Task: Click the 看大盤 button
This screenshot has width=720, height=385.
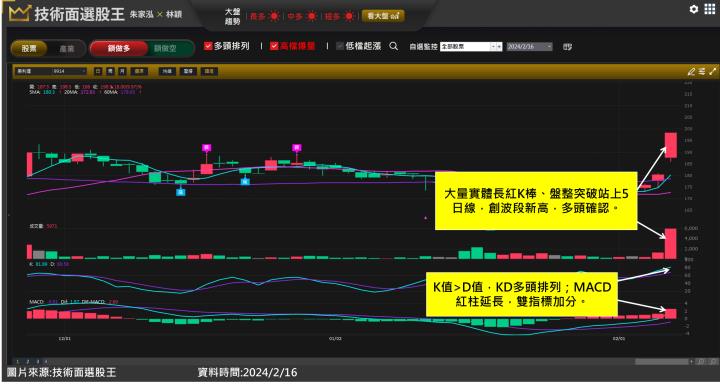Action: coord(383,16)
